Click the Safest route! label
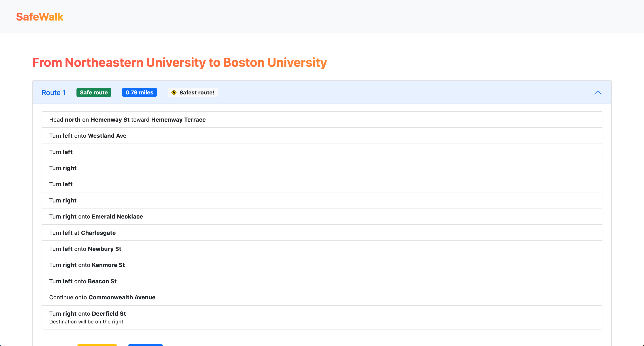Screen dimensions: 644x346 197,93
